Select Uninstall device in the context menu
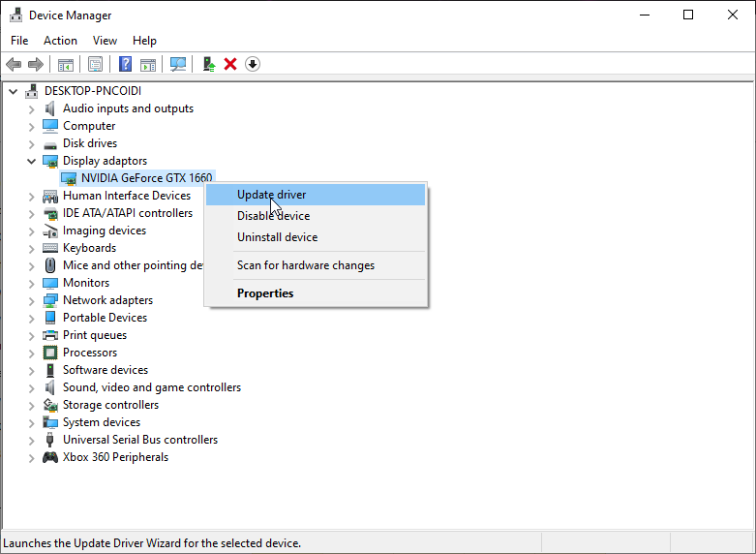 [x=277, y=237]
